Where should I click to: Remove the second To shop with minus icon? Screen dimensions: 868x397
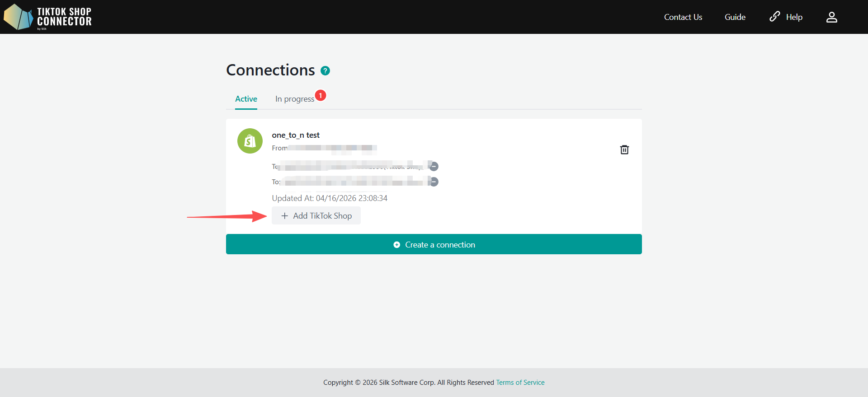pyautogui.click(x=434, y=182)
